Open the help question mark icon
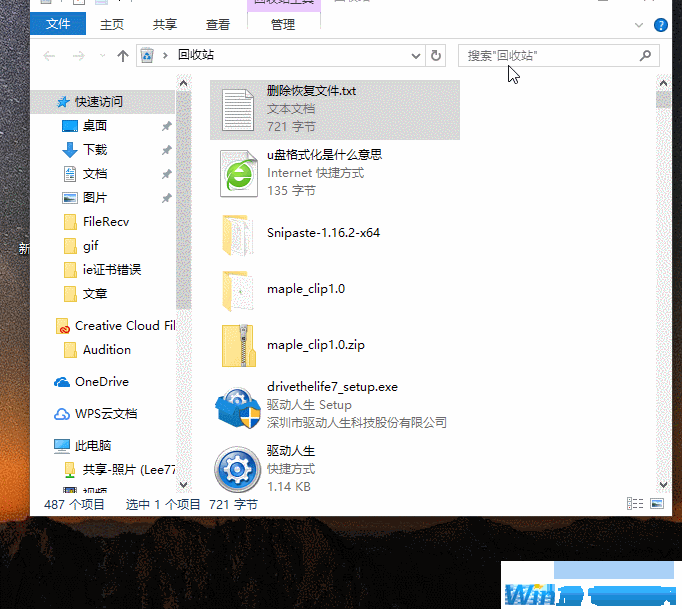 [x=661, y=24]
